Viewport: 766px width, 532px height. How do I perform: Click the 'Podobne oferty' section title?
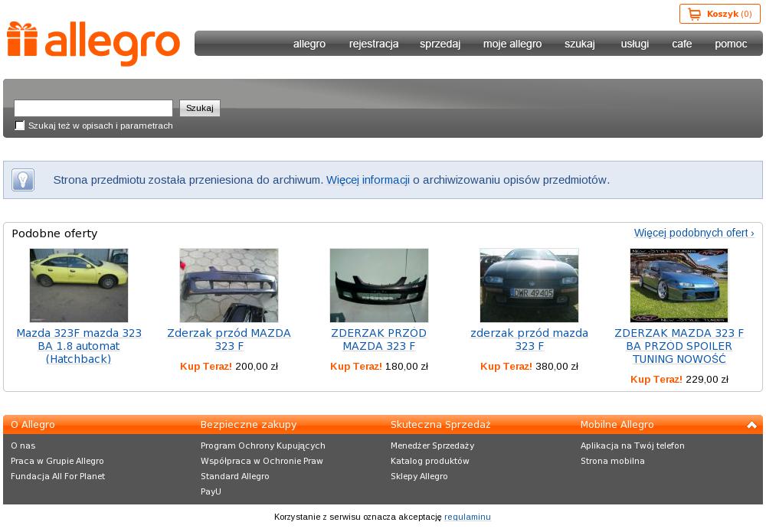point(54,233)
